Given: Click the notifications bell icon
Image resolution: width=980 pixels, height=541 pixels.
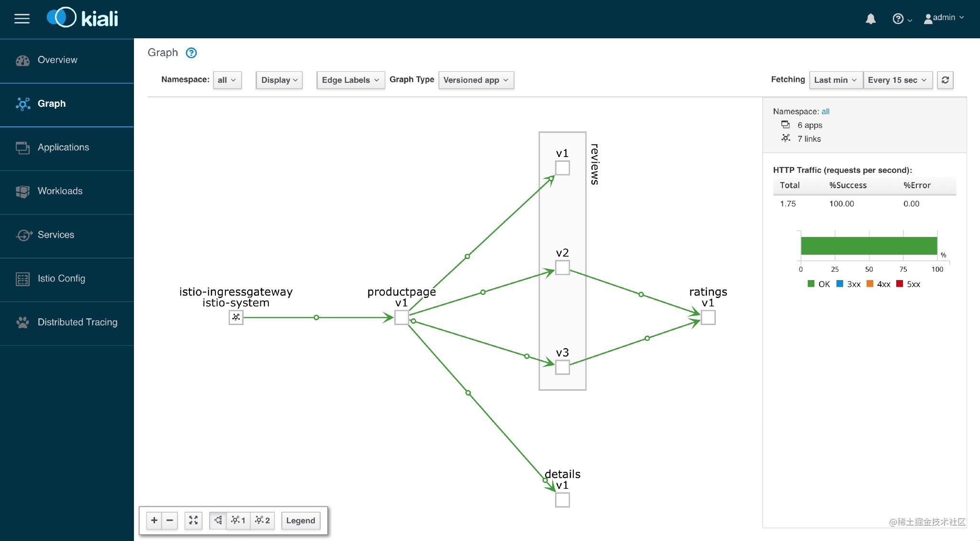Looking at the screenshot, I should click(871, 18).
